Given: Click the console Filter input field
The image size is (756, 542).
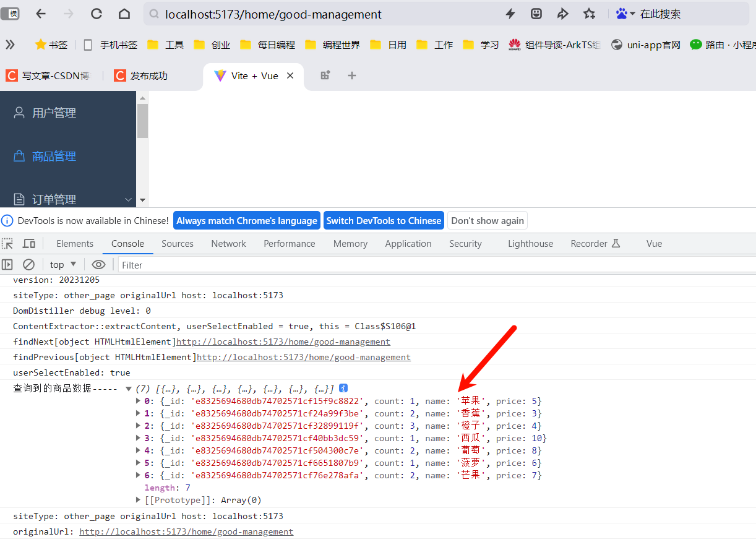Looking at the screenshot, I should pyautogui.click(x=436, y=265).
